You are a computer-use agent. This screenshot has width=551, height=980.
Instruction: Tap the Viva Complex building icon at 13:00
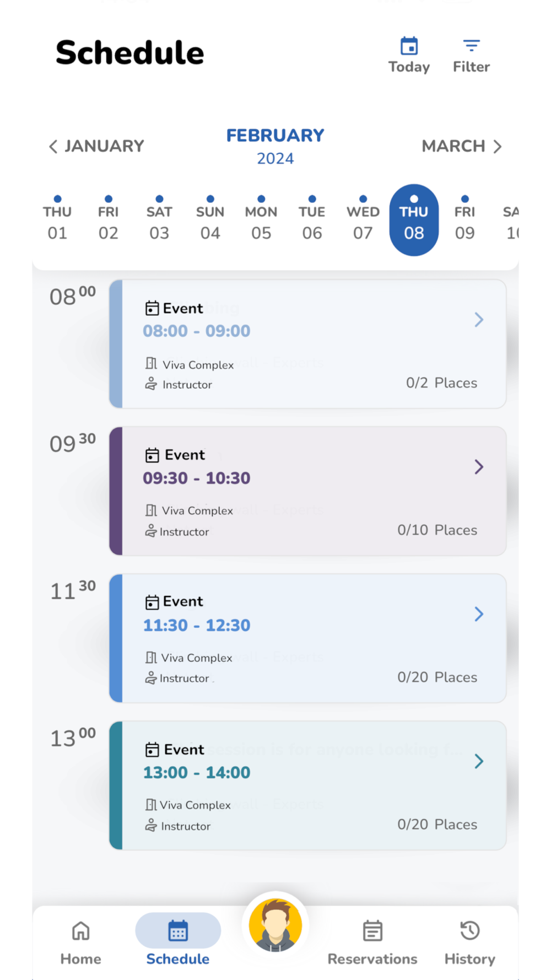150,805
